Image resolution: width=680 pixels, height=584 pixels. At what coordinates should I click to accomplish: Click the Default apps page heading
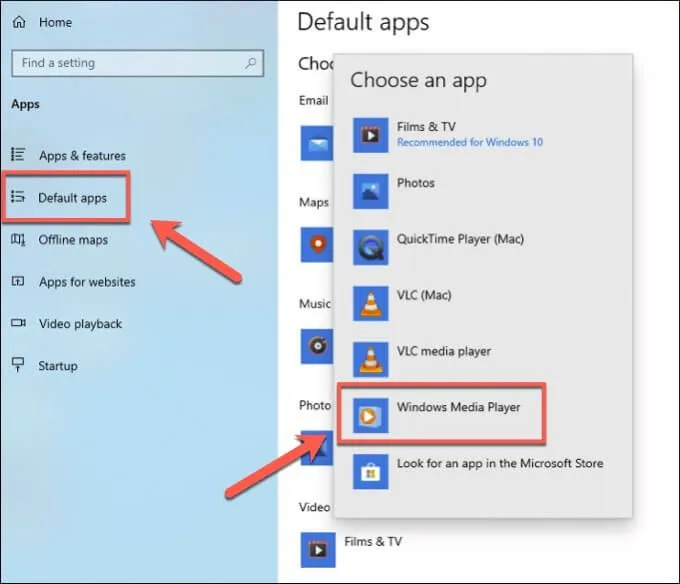pyautogui.click(x=363, y=23)
